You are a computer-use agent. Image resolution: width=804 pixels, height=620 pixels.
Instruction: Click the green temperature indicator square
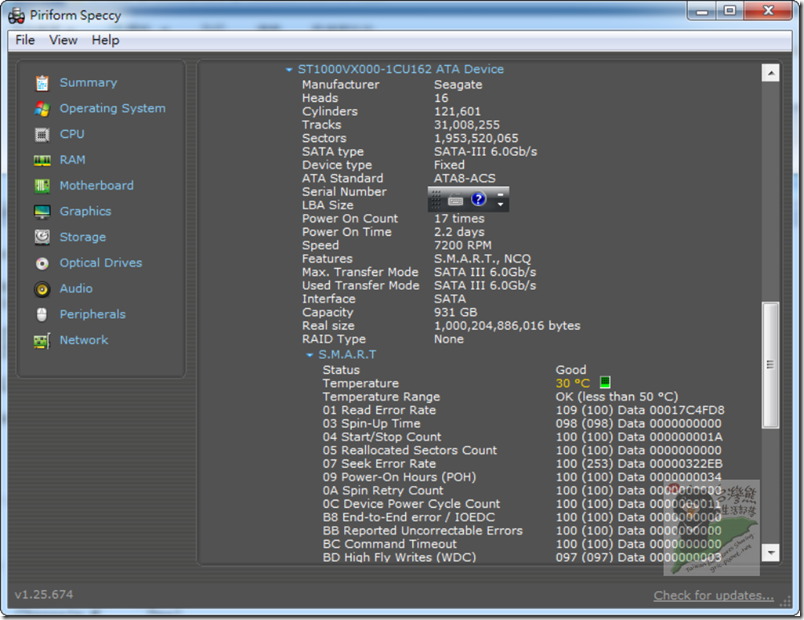pyautogui.click(x=605, y=382)
